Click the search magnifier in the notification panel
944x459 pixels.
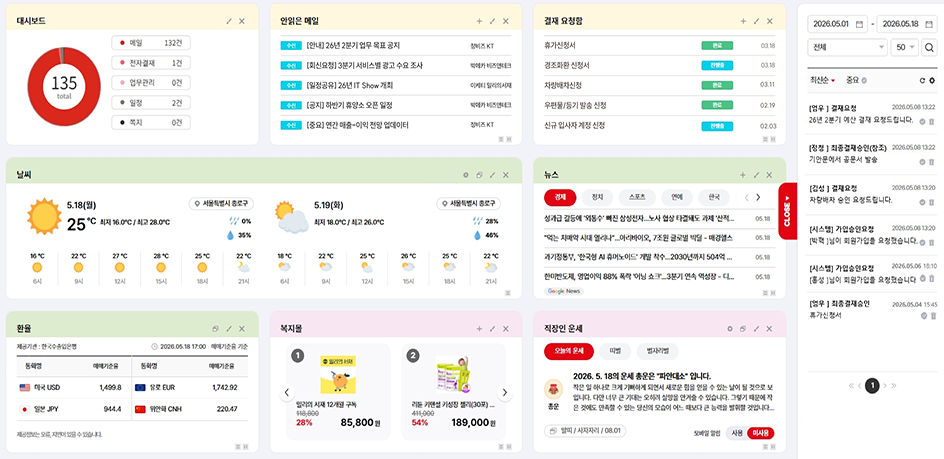930,47
